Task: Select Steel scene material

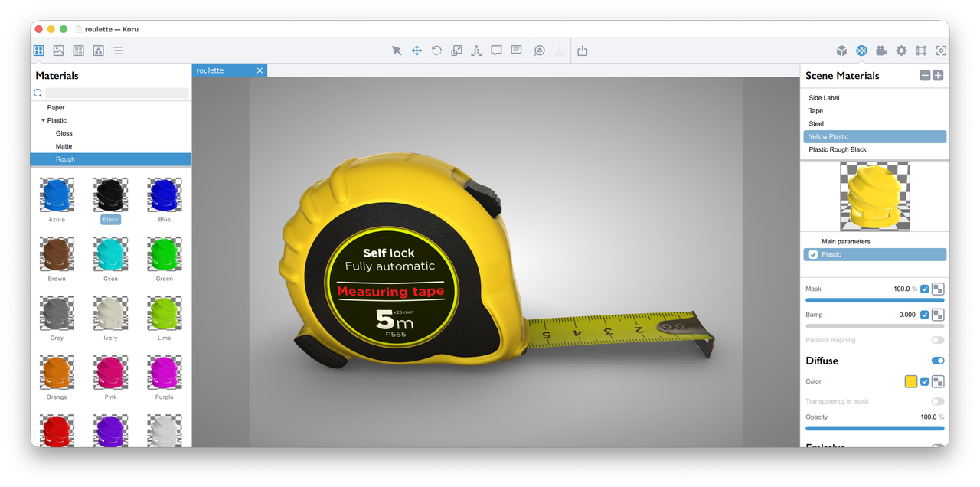Action: click(875, 123)
